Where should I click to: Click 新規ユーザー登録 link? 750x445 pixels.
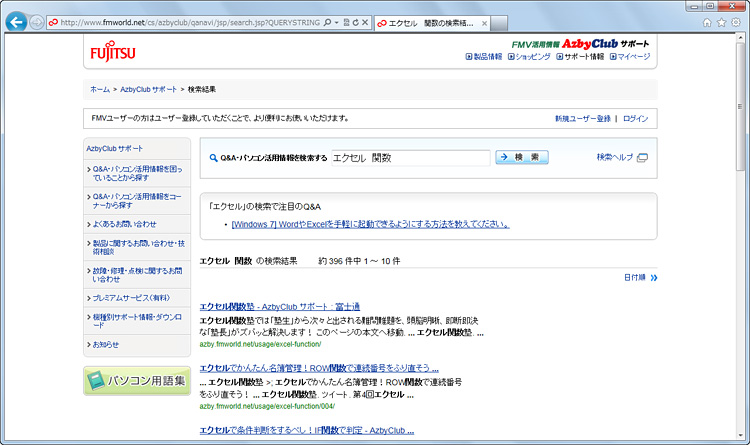click(583, 119)
